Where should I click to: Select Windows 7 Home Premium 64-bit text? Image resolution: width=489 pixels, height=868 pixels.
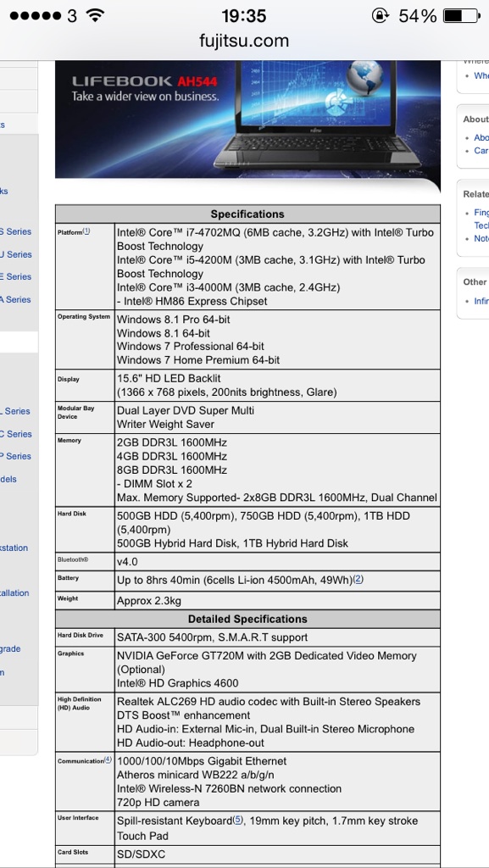(x=198, y=360)
